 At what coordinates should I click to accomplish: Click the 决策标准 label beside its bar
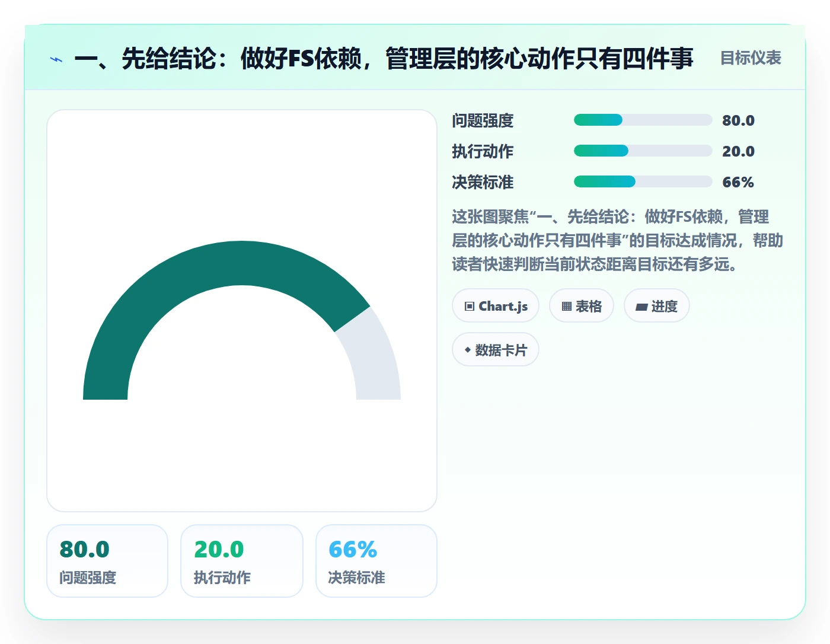(483, 182)
